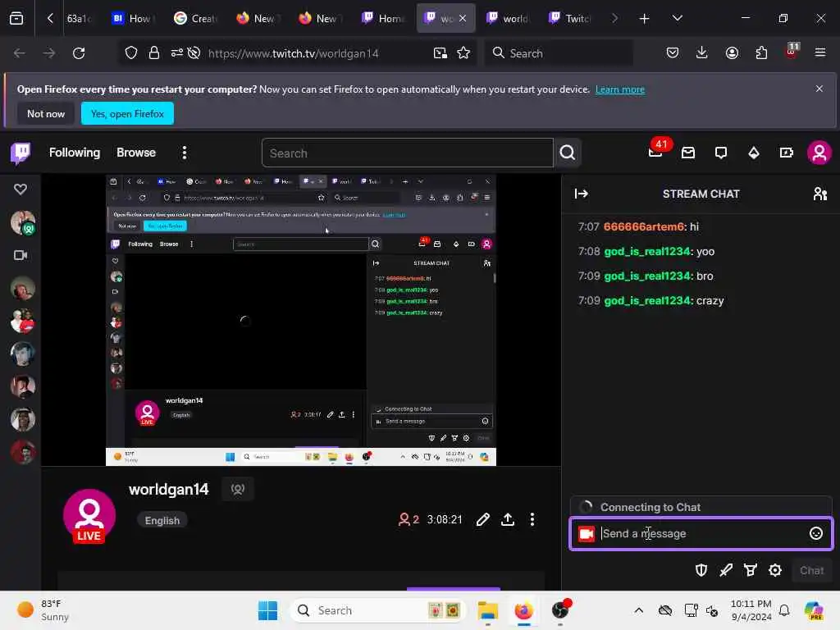The height and width of the screenshot is (630, 840).
Task: Open the Windows Start menu
Action: click(x=267, y=610)
